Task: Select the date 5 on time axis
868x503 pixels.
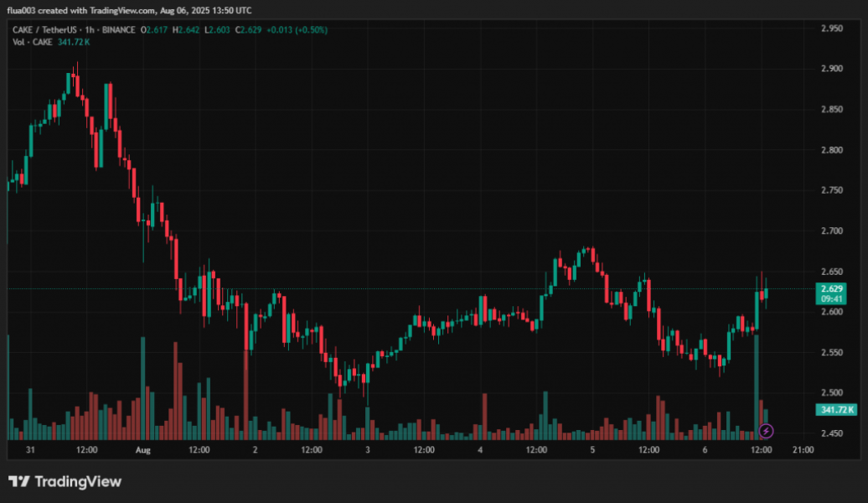Action: click(592, 450)
